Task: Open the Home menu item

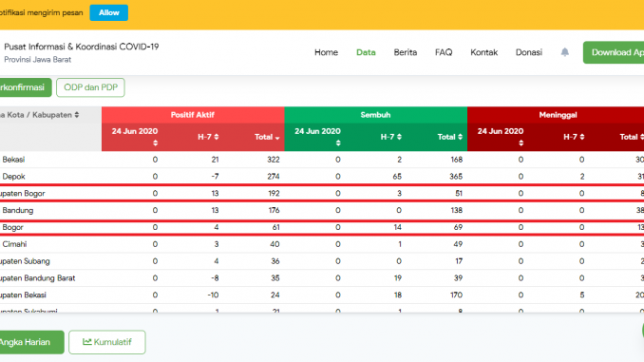Action: pyautogui.click(x=326, y=52)
